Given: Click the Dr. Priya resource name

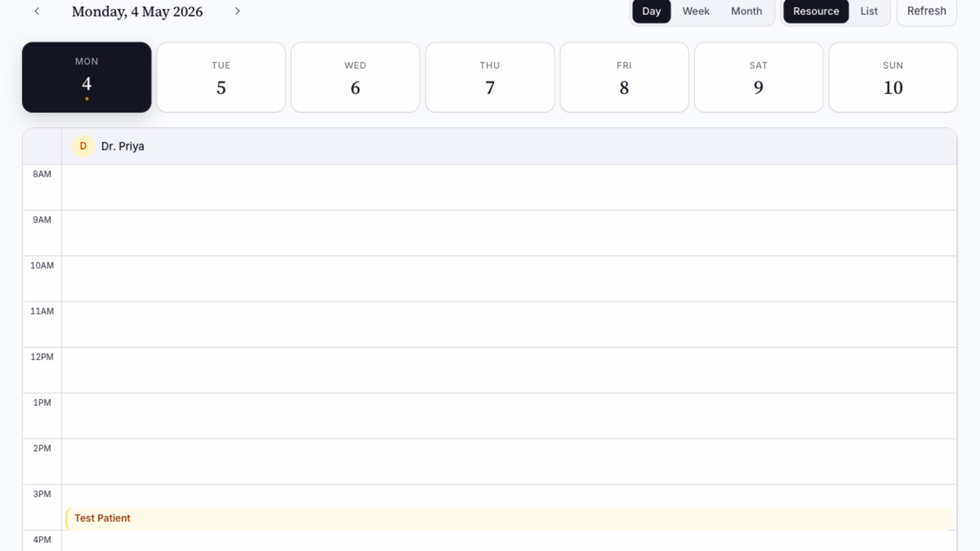Looking at the screenshot, I should coord(123,146).
